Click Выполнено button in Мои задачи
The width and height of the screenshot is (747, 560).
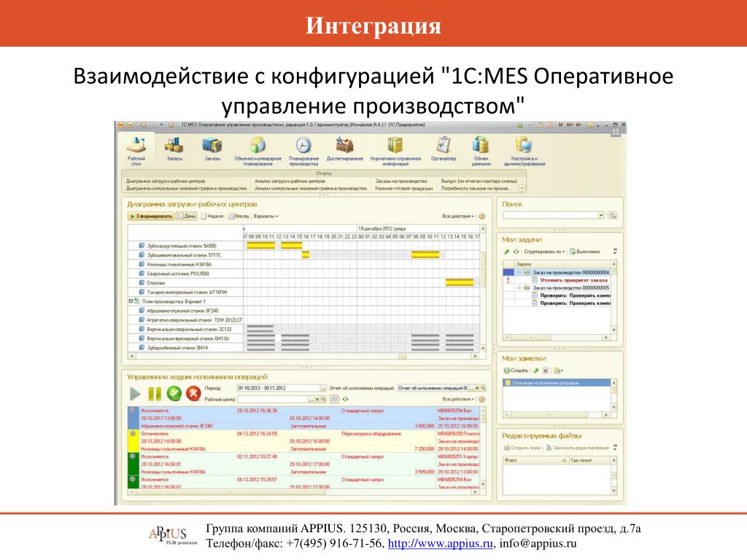pos(585,252)
